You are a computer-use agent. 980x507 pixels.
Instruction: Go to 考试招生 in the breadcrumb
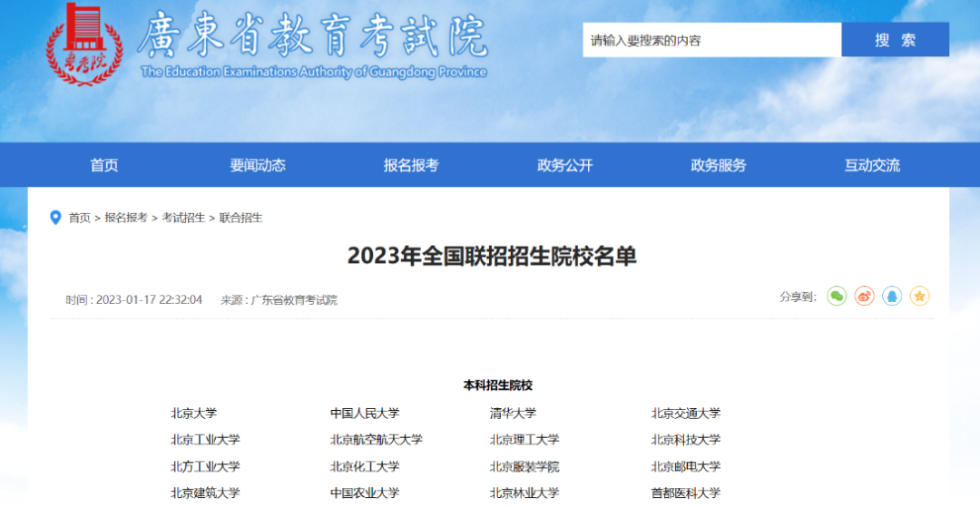tap(183, 218)
